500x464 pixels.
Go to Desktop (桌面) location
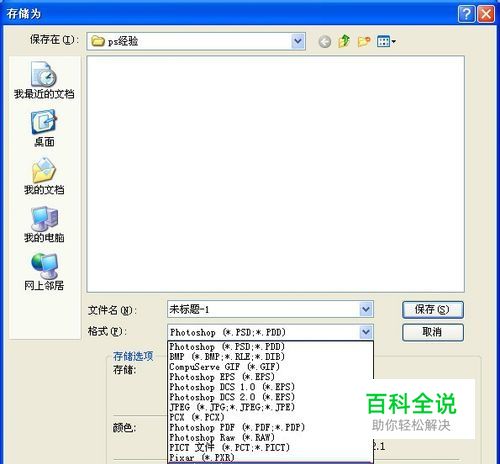pyautogui.click(x=44, y=128)
